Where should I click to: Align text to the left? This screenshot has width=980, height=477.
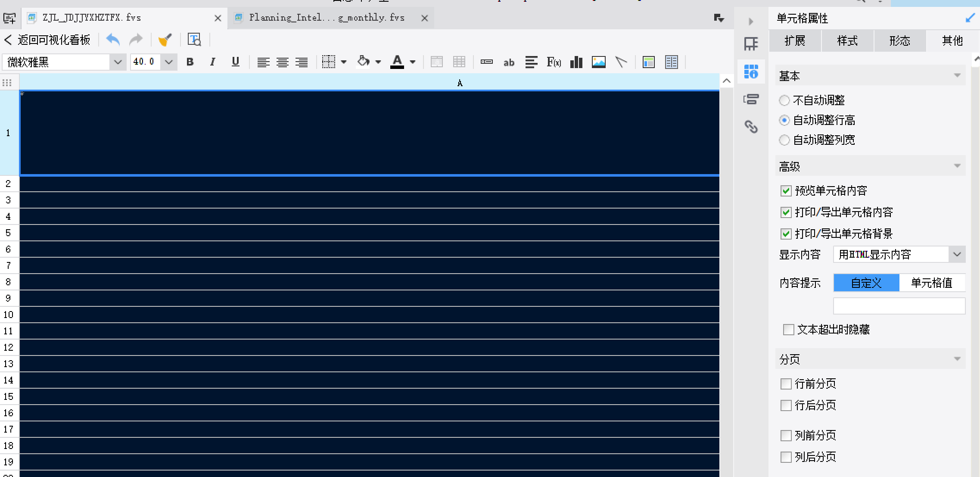tap(263, 62)
